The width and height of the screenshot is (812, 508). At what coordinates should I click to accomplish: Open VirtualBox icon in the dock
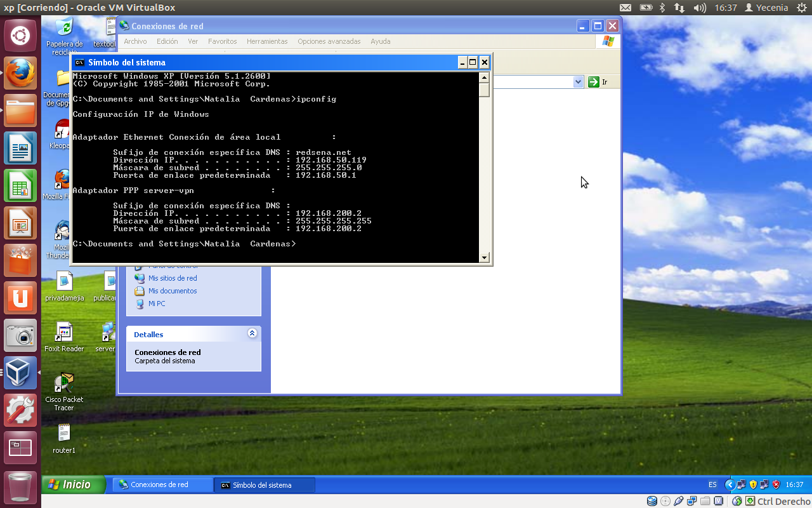click(x=20, y=373)
